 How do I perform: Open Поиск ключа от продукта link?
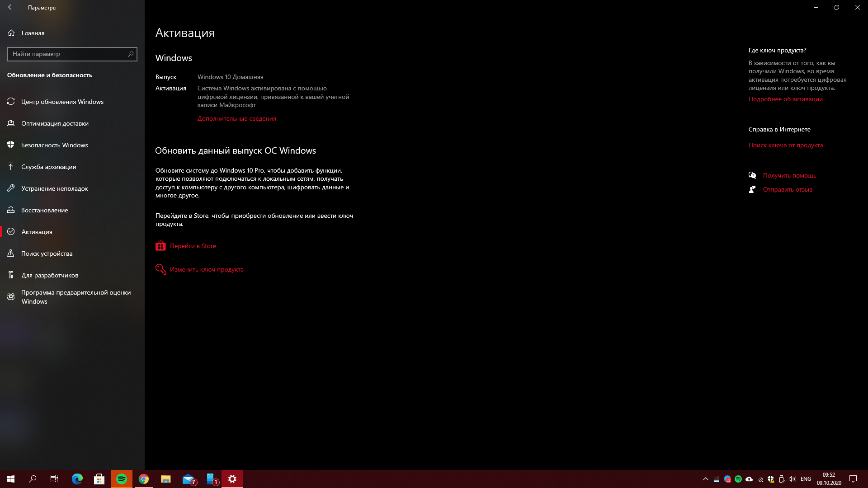click(786, 145)
